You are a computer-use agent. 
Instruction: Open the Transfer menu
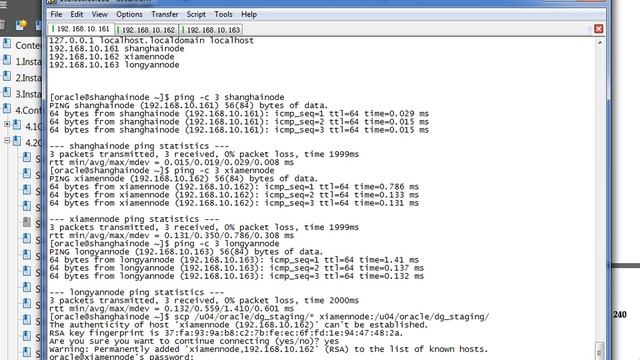(x=164, y=14)
